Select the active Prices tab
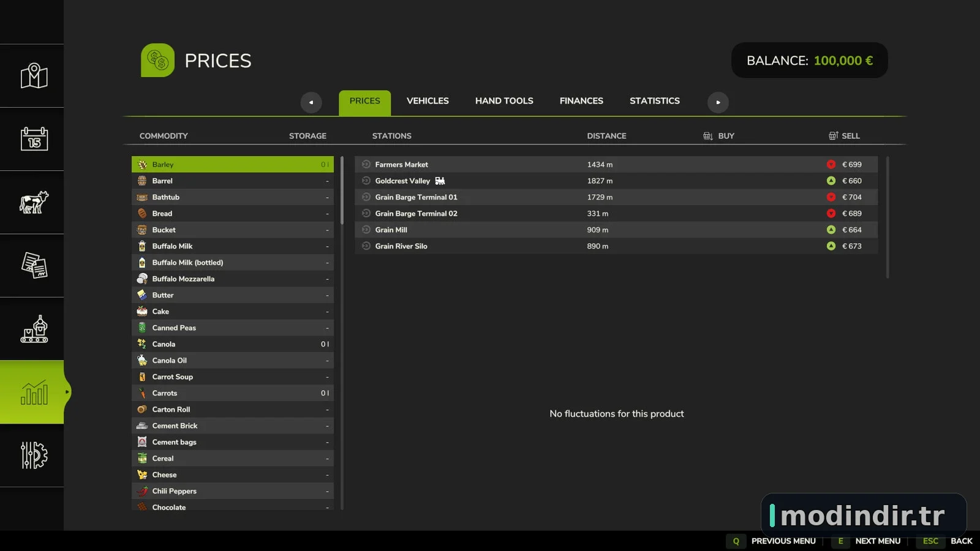 pos(364,103)
